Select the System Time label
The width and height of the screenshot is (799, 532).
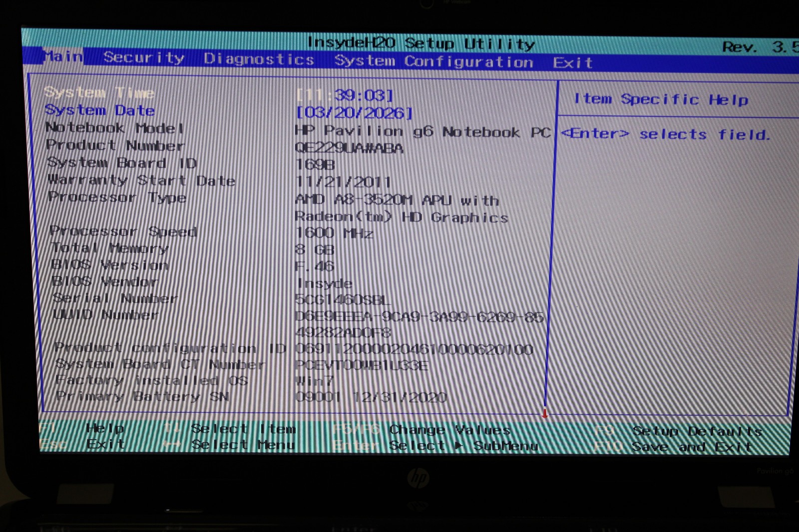(99, 93)
